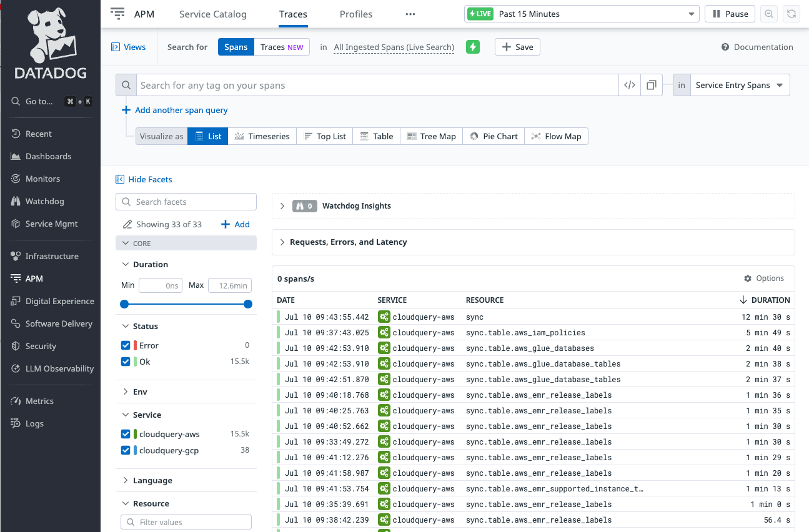The image size is (809, 532).
Task: Toggle the Ok status checkbox
Action: tap(126, 362)
